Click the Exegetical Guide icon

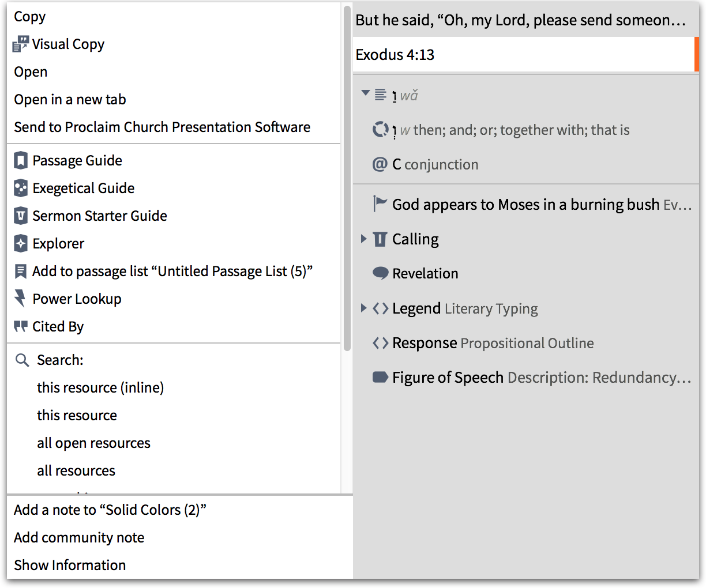click(x=21, y=188)
